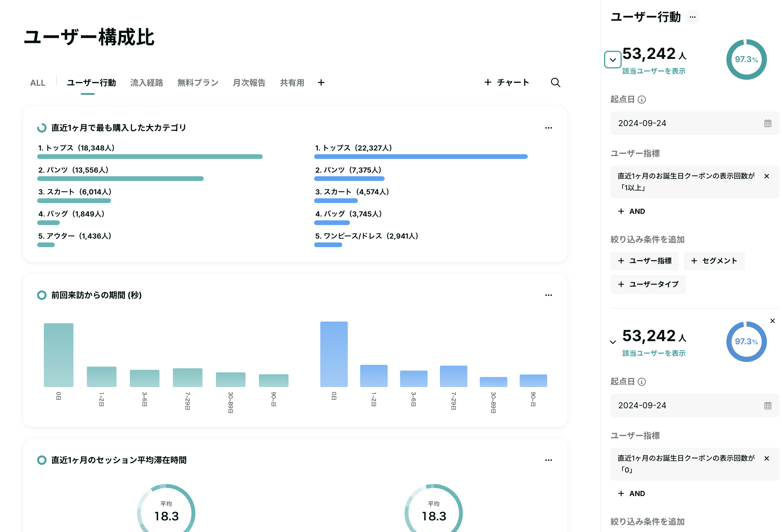Screen dimensions: 782x532
Task: Collapse the second segment with chevron
Action: (613, 342)
